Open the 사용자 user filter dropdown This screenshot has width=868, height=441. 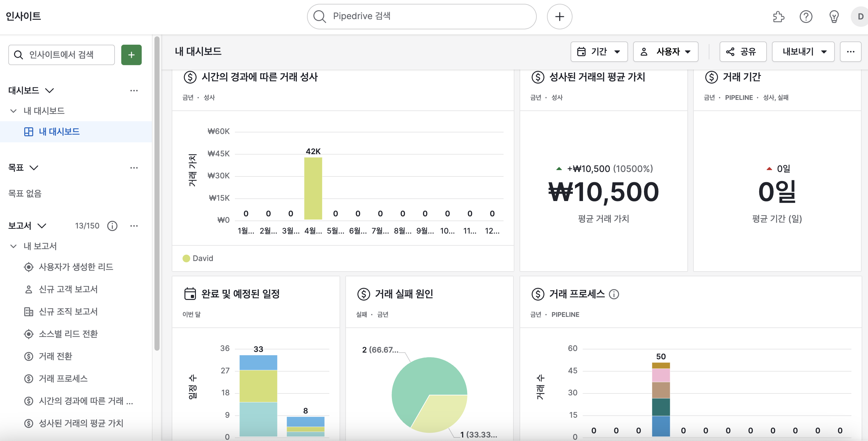(665, 52)
